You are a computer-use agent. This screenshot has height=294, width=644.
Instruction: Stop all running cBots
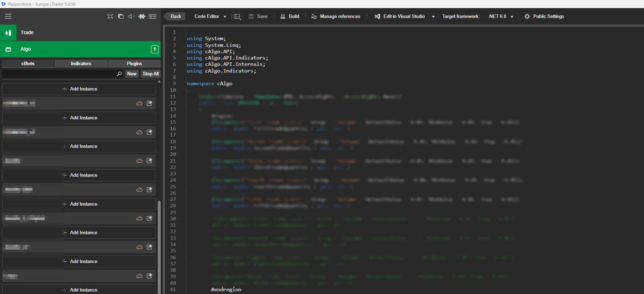[151, 74]
